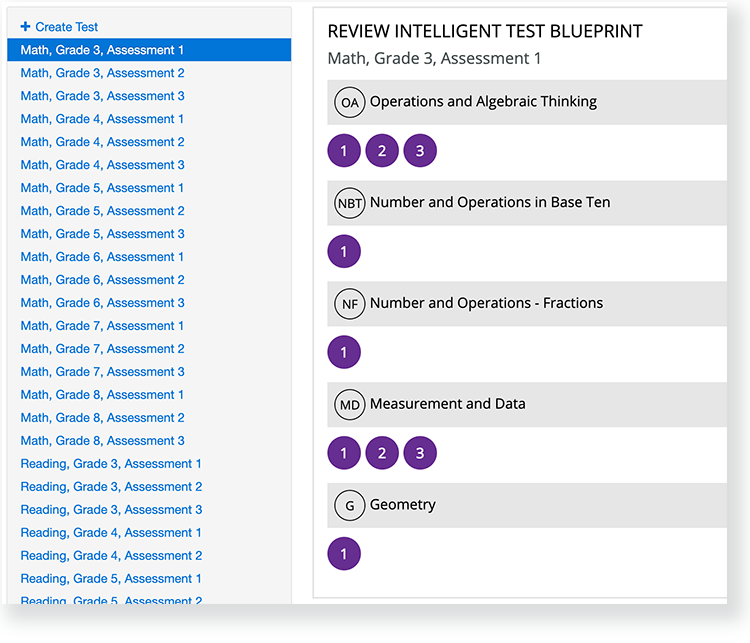
Task: Click the NBT domain circle icon
Action: coord(350,203)
